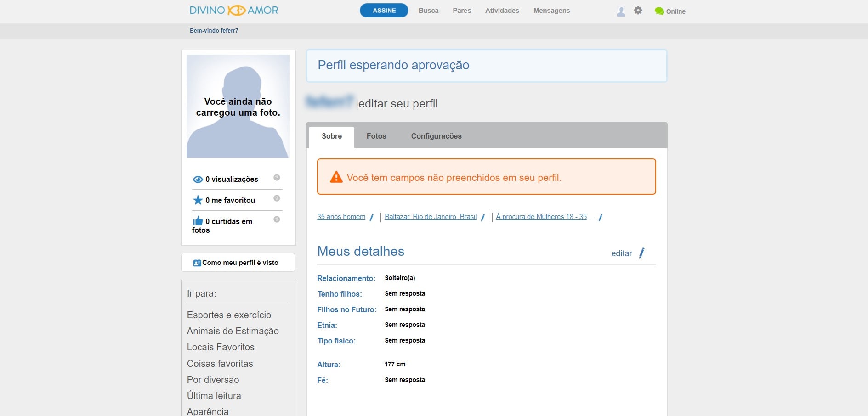Open the settings gear icon
The width and height of the screenshot is (868, 416).
click(x=638, y=10)
